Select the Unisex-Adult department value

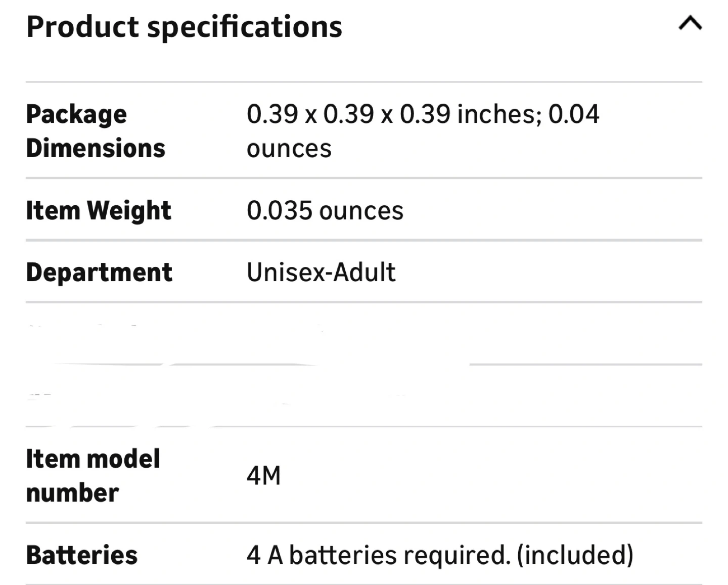[x=321, y=273]
